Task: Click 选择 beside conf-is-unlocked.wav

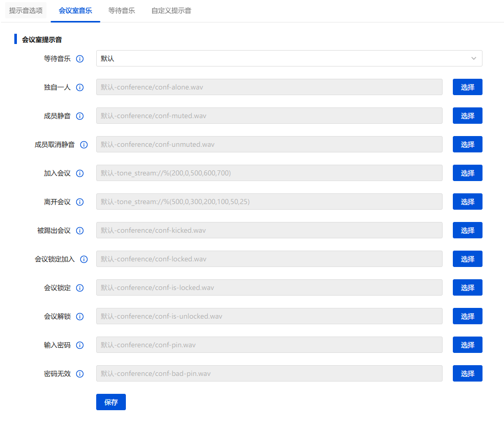Action: (467, 317)
